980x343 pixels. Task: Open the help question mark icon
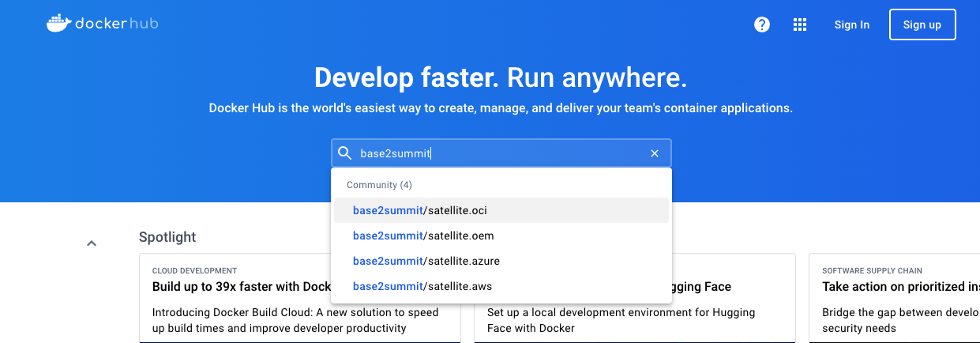[762, 24]
